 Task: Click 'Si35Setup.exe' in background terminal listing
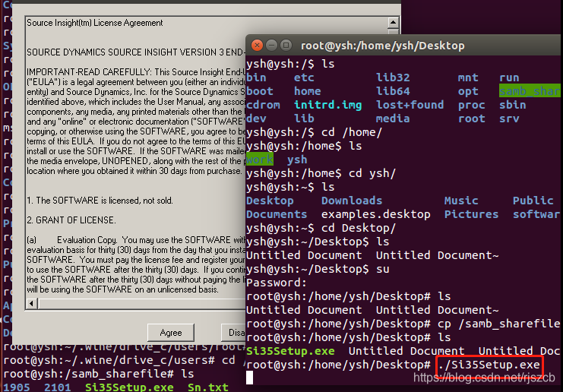(129, 387)
